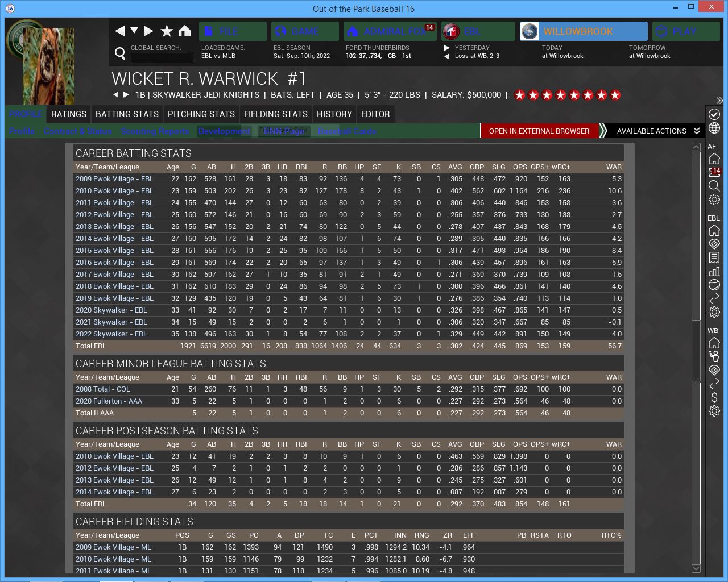Click the EBL baseball icon in sidebar

pyautogui.click(x=714, y=285)
